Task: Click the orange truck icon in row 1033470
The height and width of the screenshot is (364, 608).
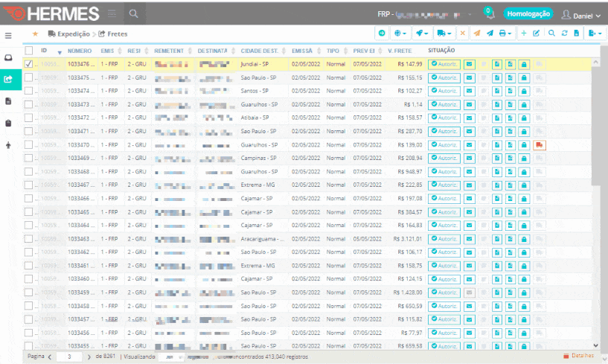Action: point(539,144)
